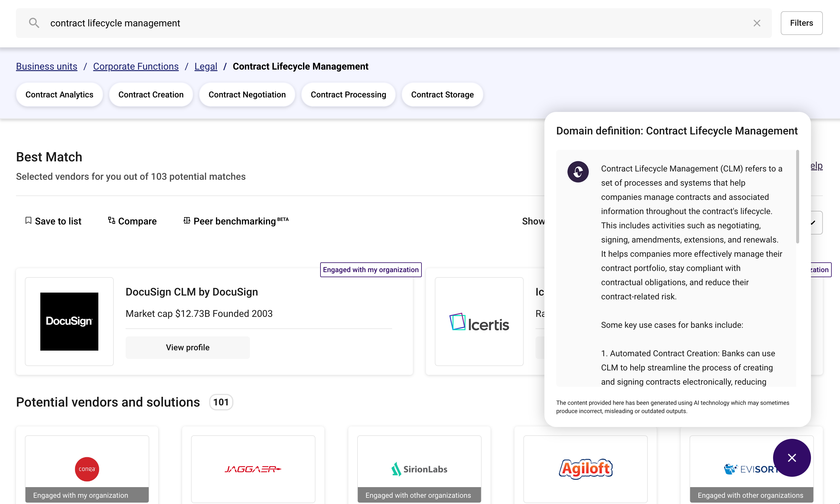Click the Peer benchmarking scale icon
Screen dimensions: 840x504
pos(187,221)
